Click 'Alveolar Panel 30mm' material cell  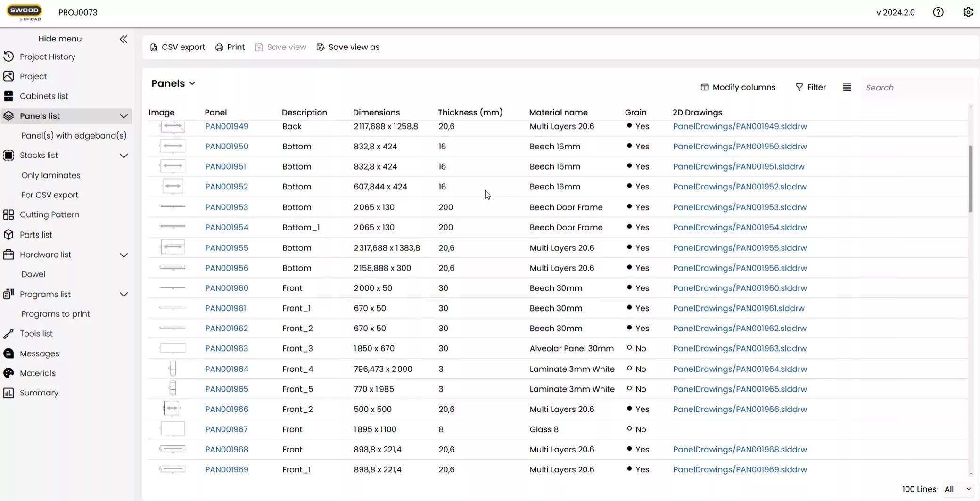point(571,348)
